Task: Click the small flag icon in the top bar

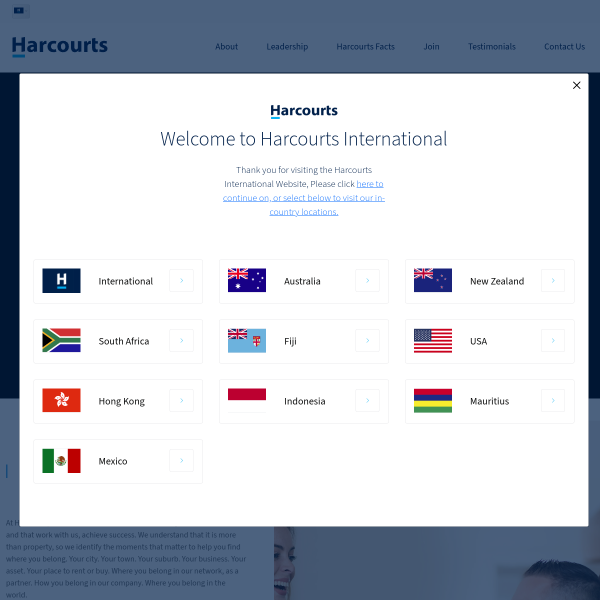Action: (x=19, y=11)
